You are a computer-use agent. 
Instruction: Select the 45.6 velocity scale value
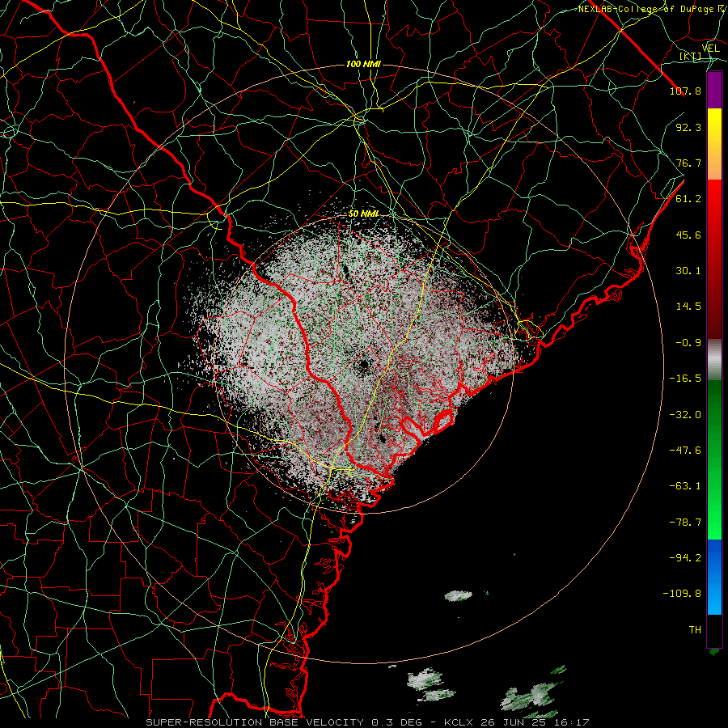[688, 235]
